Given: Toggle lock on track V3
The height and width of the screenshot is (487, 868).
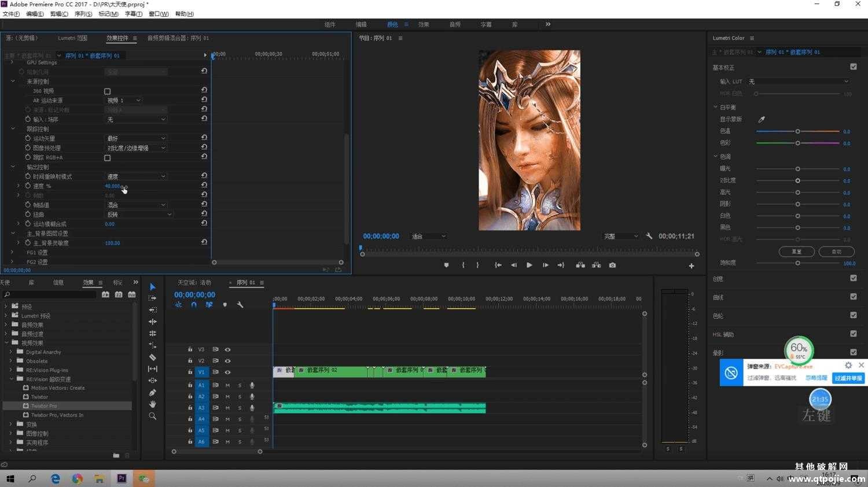Looking at the screenshot, I should pos(190,349).
